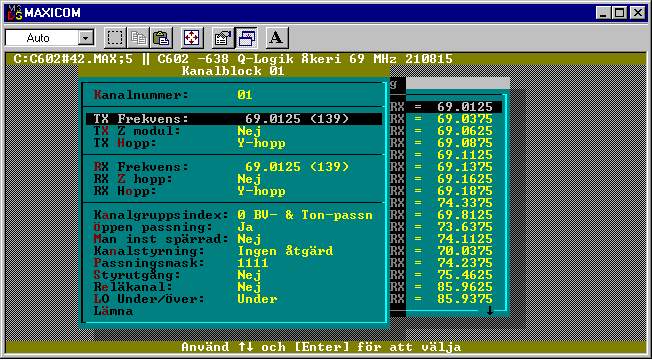The image size is (652, 360).
Task: Select the Man inst spärrad entry
Action: point(234,239)
